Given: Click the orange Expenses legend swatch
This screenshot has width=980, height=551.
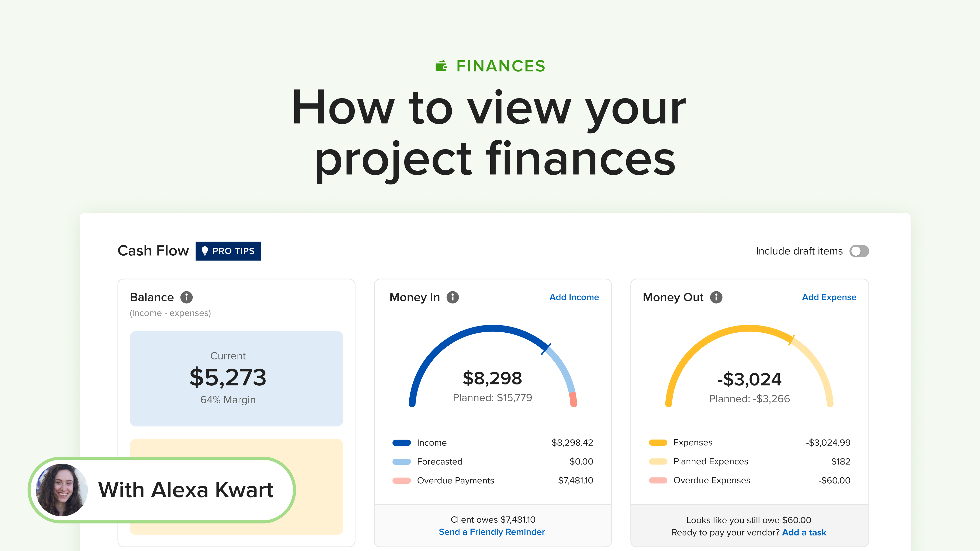Looking at the screenshot, I should [x=658, y=443].
